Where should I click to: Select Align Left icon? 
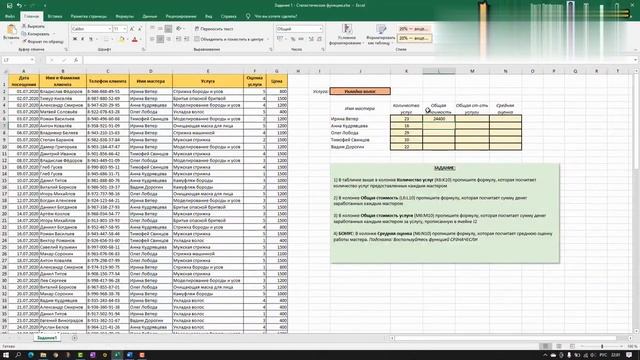pyautogui.click(x=152, y=39)
